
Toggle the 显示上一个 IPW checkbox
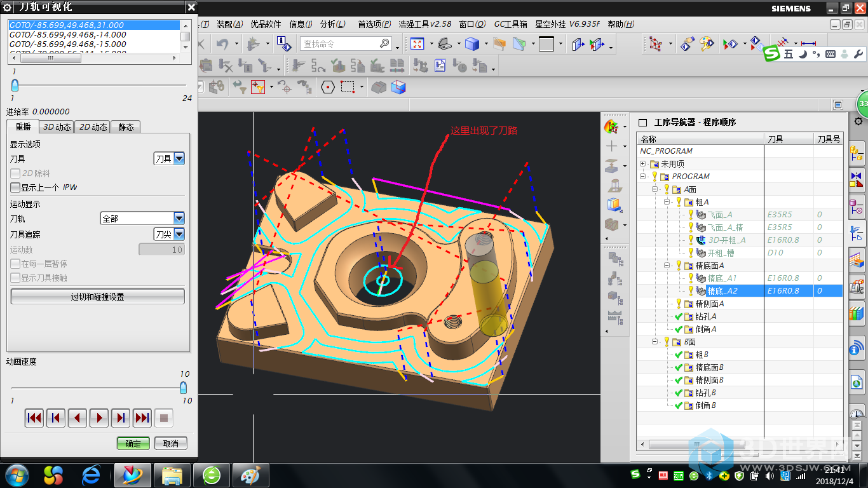(x=15, y=187)
